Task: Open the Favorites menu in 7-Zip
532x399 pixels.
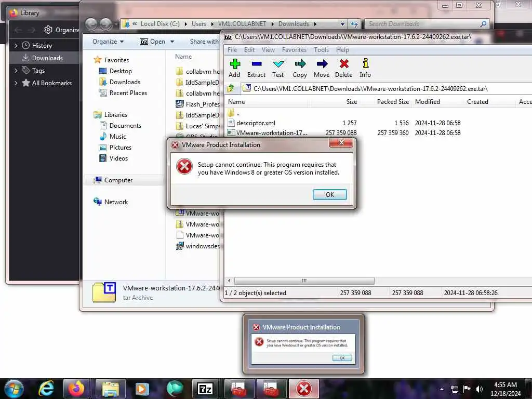Action: [x=294, y=50]
